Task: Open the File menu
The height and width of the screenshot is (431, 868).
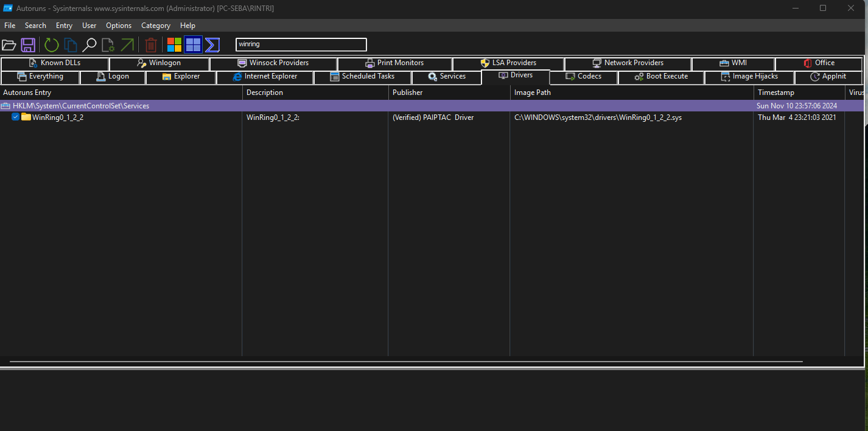Action: 10,26
